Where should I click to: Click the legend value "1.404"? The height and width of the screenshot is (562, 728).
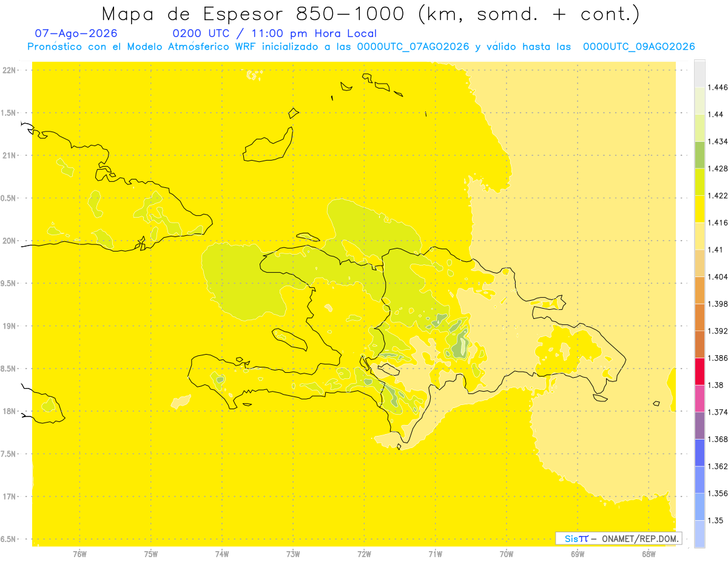pos(718,276)
